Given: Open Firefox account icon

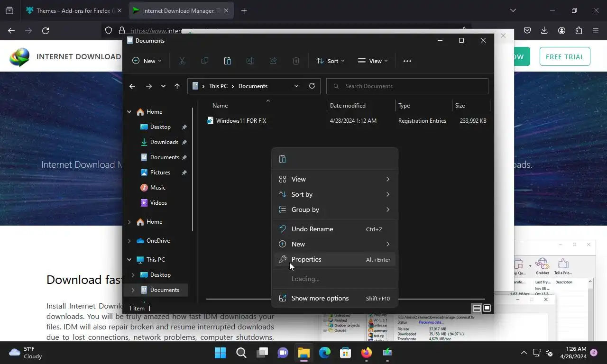Looking at the screenshot, I should 561,30.
